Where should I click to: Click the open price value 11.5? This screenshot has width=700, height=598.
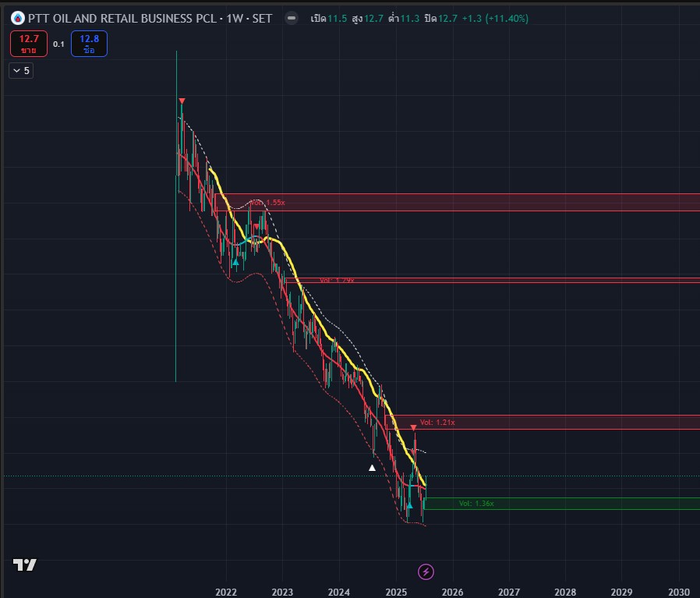337,18
